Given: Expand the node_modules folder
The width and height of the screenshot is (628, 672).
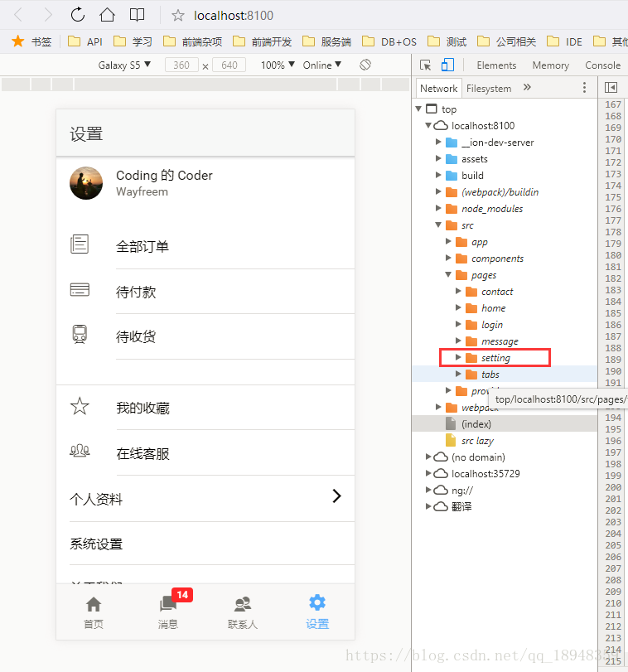Looking at the screenshot, I should click(438, 208).
